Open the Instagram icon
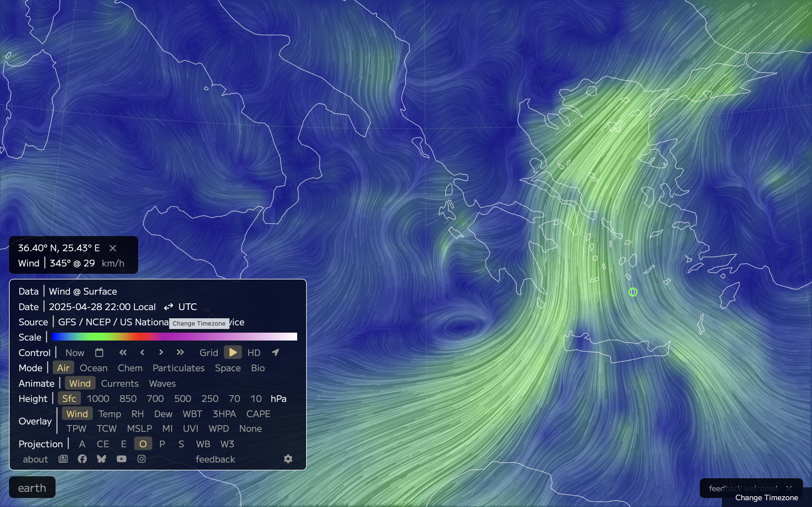The width and height of the screenshot is (812, 507). (x=142, y=459)
